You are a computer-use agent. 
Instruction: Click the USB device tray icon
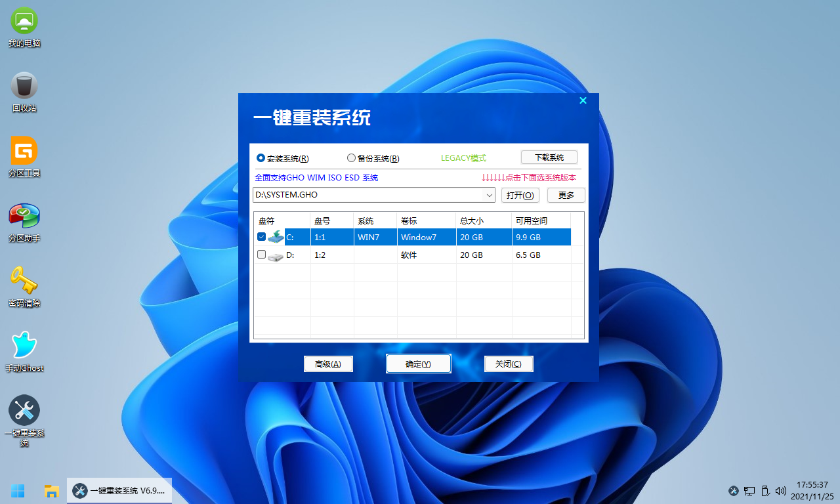pyautogui.click(x=765, y=491)
